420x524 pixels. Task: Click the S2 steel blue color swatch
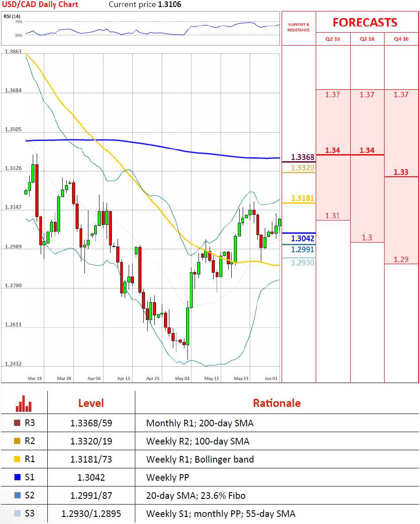pos(17,495)
